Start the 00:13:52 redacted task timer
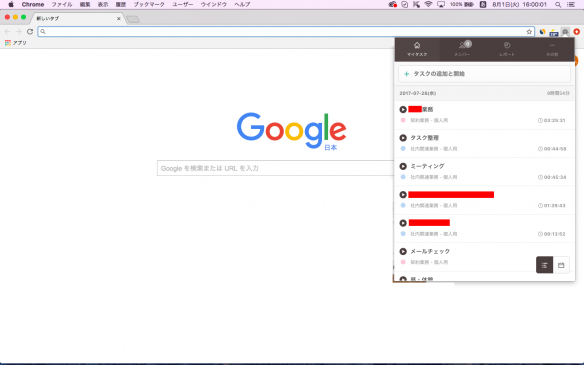Viewport: 584px width, 365px height. [x=403, y=223]
